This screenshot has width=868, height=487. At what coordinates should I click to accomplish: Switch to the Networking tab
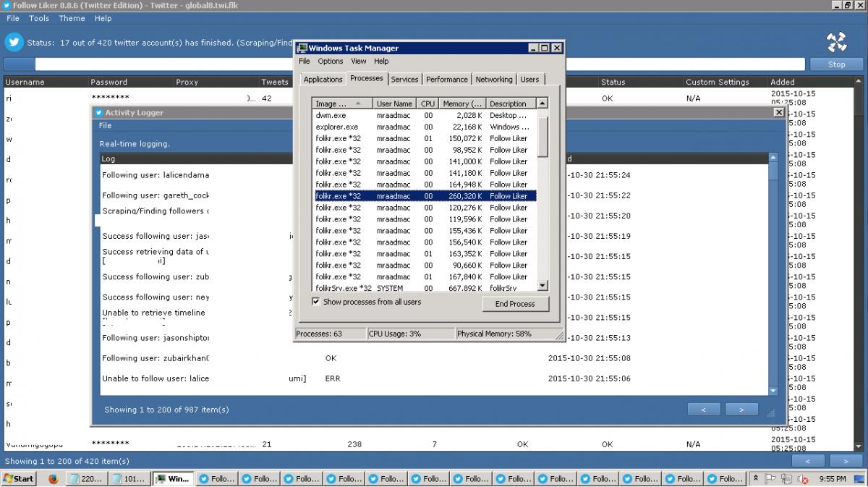(x=494, y=80)
